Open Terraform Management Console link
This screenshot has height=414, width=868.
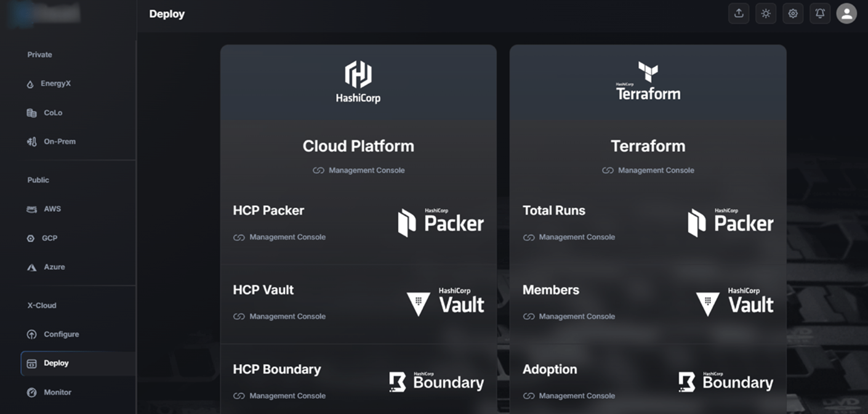[648, 170]
